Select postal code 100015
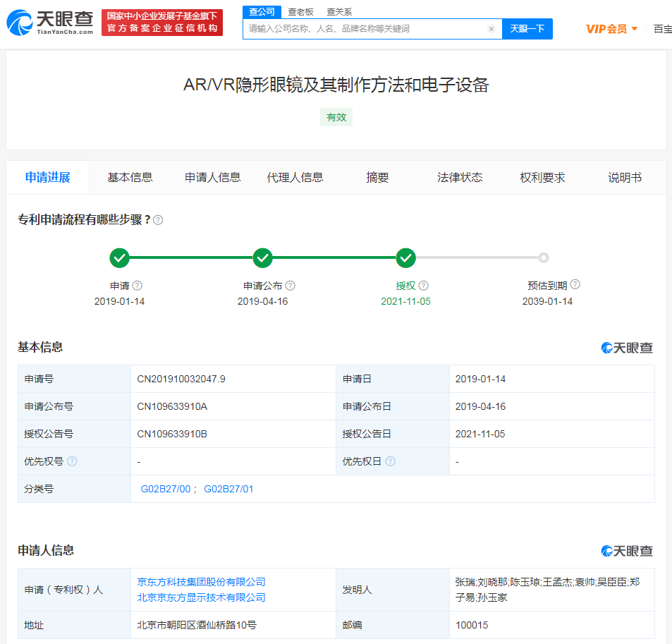672x644 pixels. coord(472,625)
